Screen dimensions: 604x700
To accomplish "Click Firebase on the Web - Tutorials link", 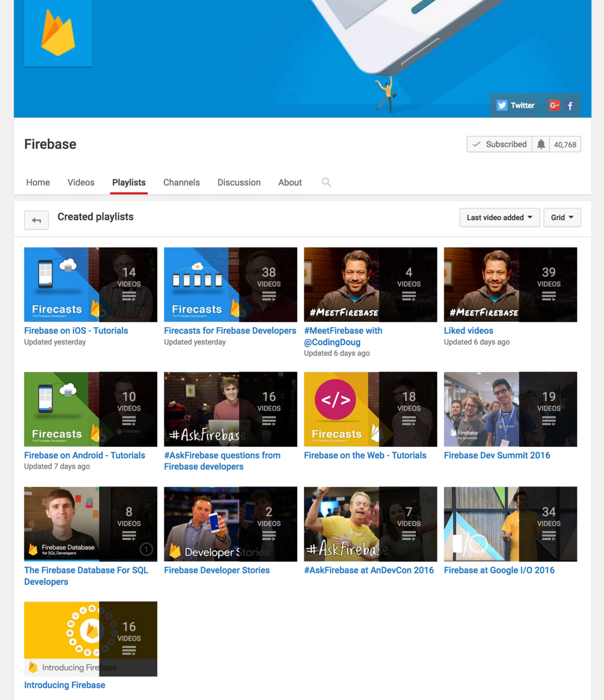I will 365,455.
